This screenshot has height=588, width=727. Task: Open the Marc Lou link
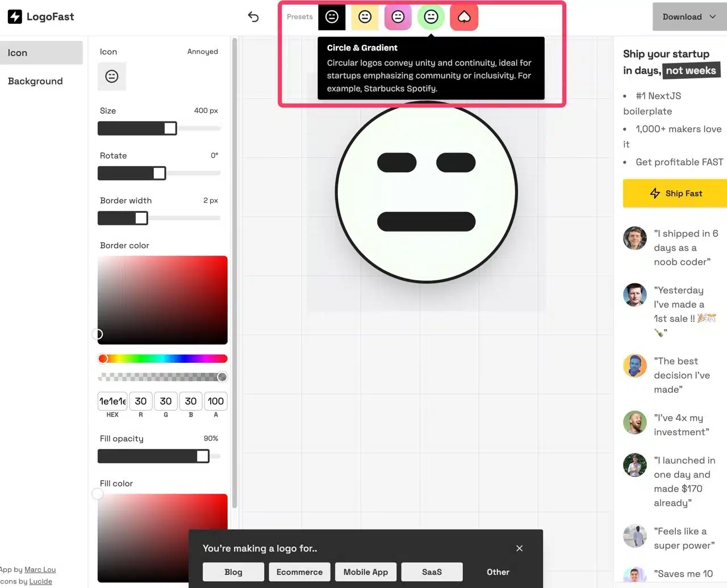pyautogui.click(x=40, y=569)
